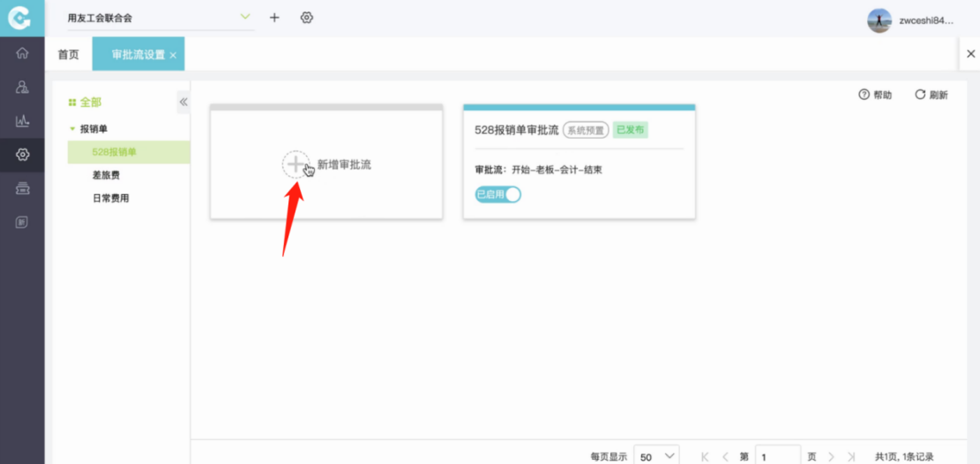Click the 刷新 refresh button
The image size is (980, 464).
pyautogui.click(x=931, y=94)
